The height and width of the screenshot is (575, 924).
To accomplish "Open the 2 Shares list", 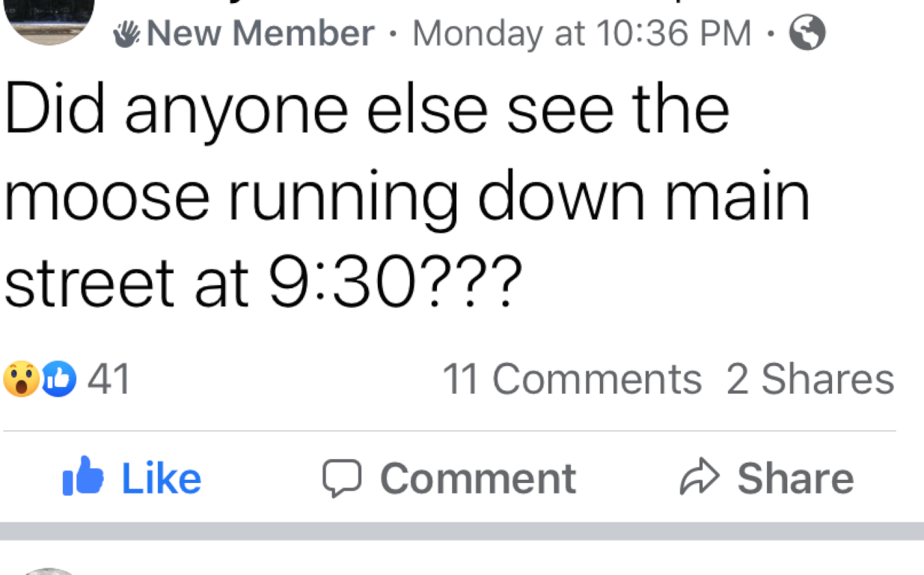I will [x=810, y=379].
